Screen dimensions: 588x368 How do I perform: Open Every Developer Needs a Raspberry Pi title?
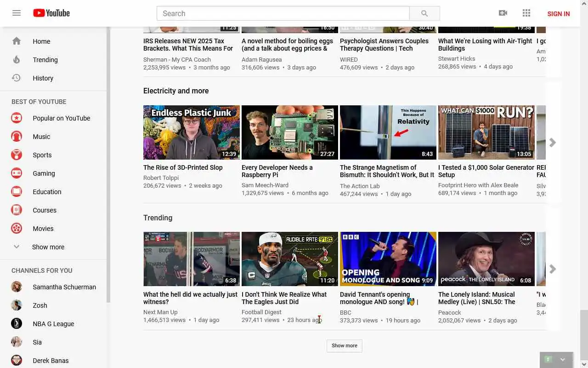click(x=277, y=171)
